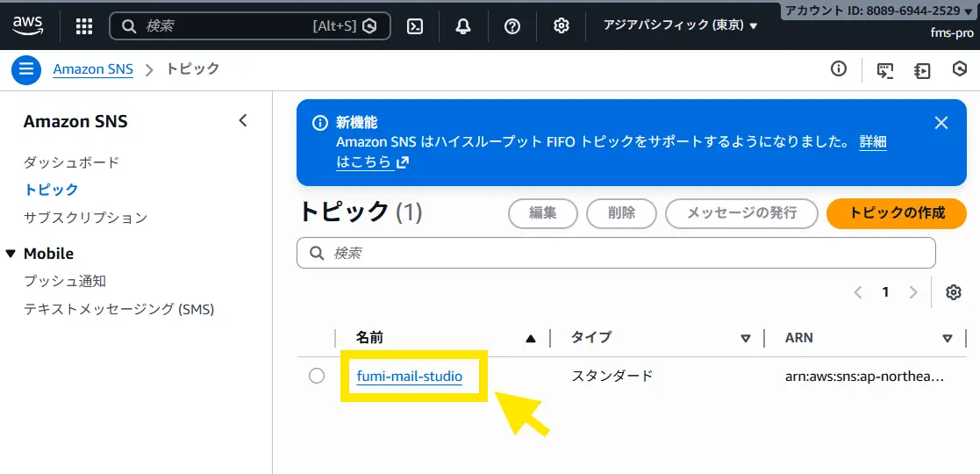Open the settings gear in top navigation
The width and height of the screenshot is (980, 474).
pos(562,26)
